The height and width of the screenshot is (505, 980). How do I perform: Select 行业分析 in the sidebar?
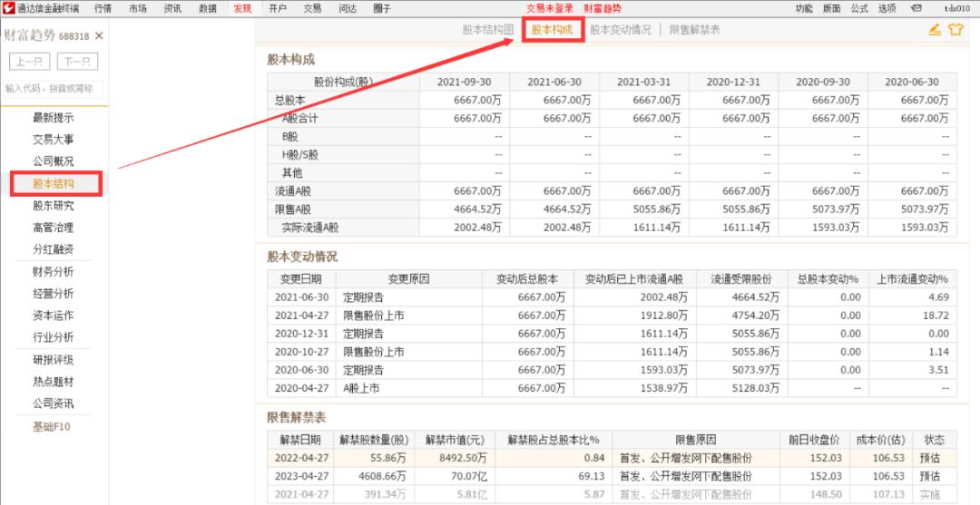[54, 337]
